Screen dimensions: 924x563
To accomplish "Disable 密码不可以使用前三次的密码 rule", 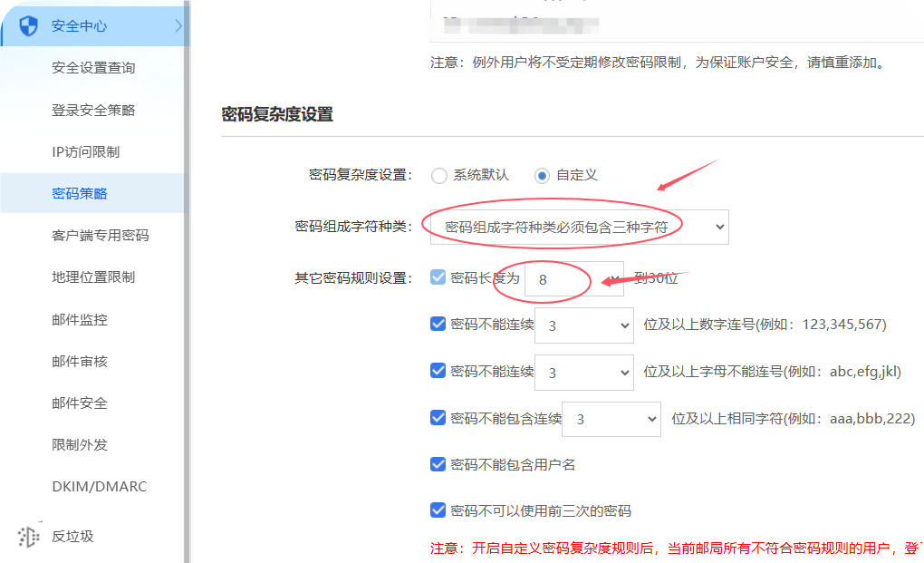I will (438, 510).
